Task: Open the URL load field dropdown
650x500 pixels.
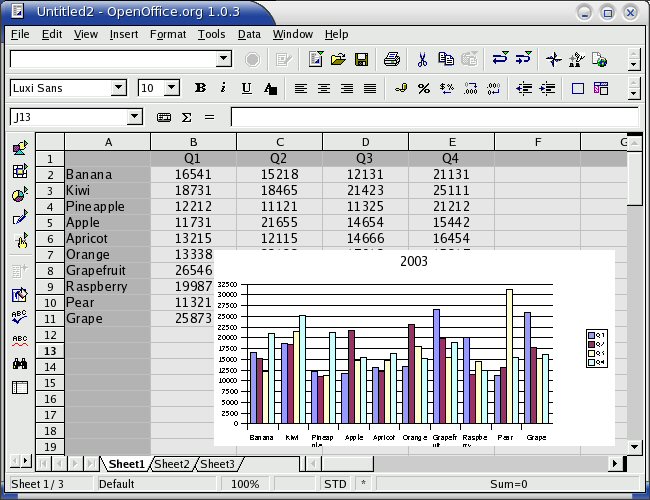Action: pos(223,59)
